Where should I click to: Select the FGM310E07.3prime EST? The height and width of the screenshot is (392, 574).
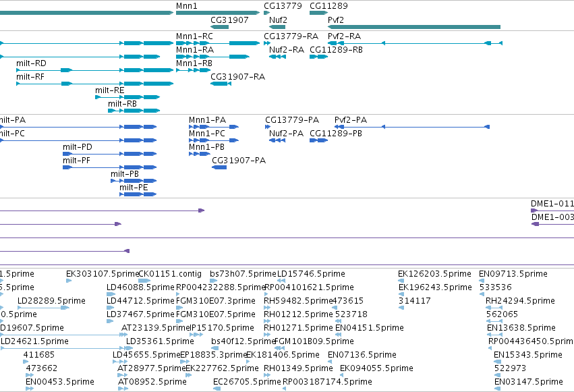180,308
